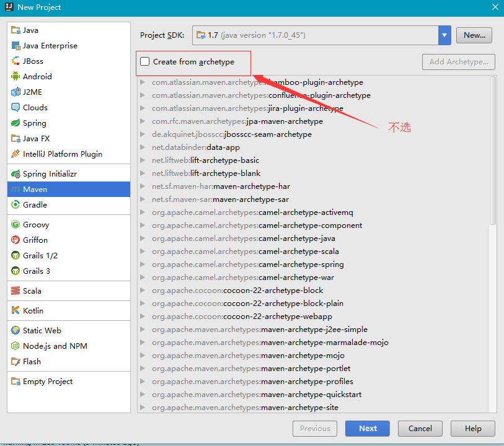Click the Spring leaf icon
The width and height of the screenshot is (504, 446).
tap(15, 123)
